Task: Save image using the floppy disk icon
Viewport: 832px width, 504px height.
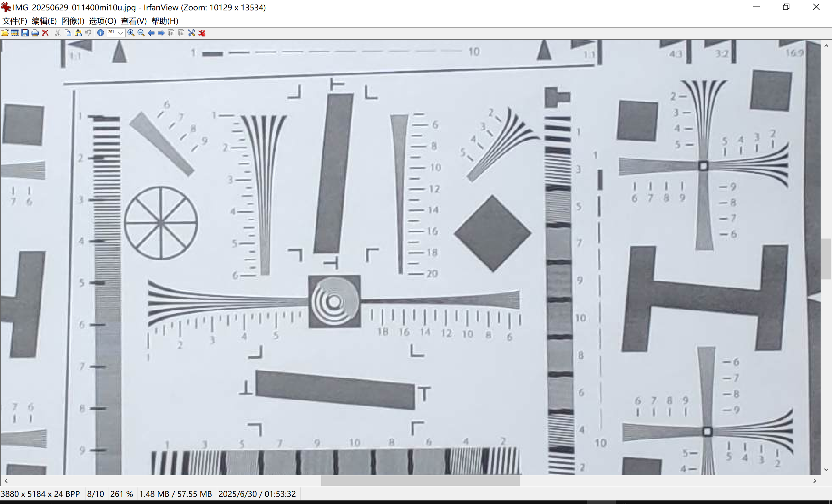Action: (25, 33)
